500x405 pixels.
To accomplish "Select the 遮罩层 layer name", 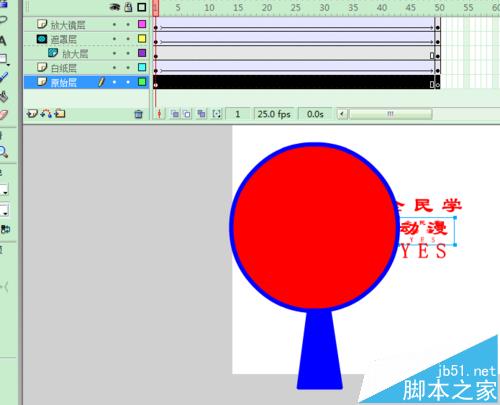I will (64, 40).
